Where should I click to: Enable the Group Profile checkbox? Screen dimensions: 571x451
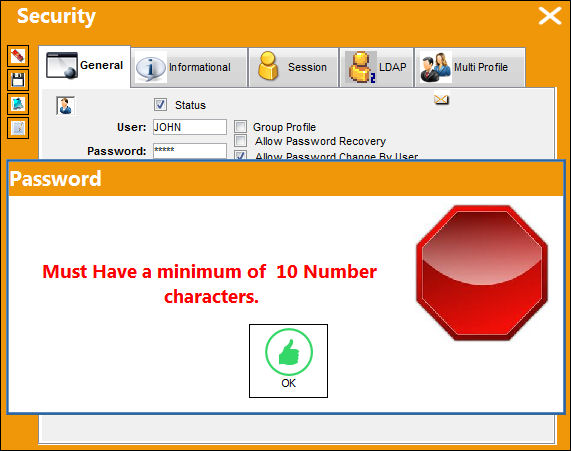coord(240,127)
